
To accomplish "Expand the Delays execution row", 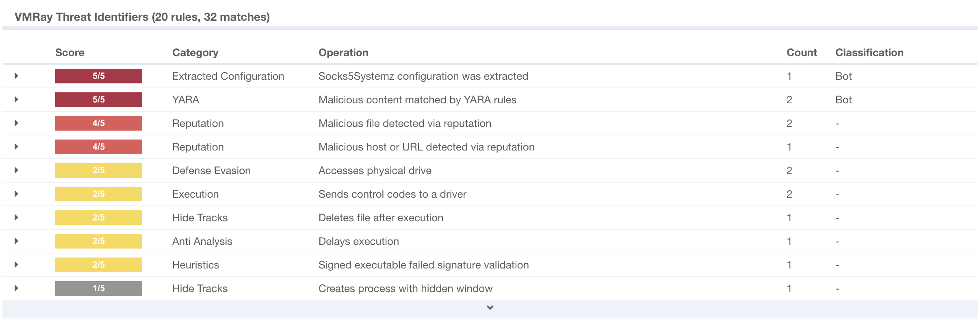I will tap(16, 241).
